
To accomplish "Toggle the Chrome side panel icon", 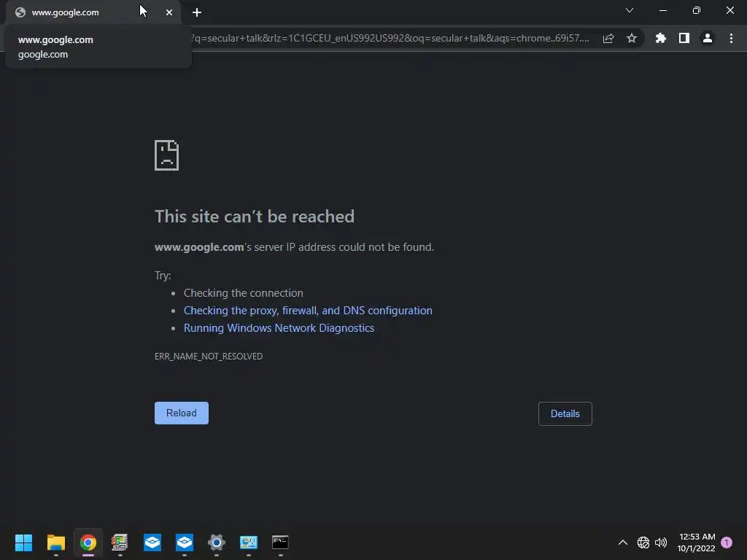I will pos(684,38).
